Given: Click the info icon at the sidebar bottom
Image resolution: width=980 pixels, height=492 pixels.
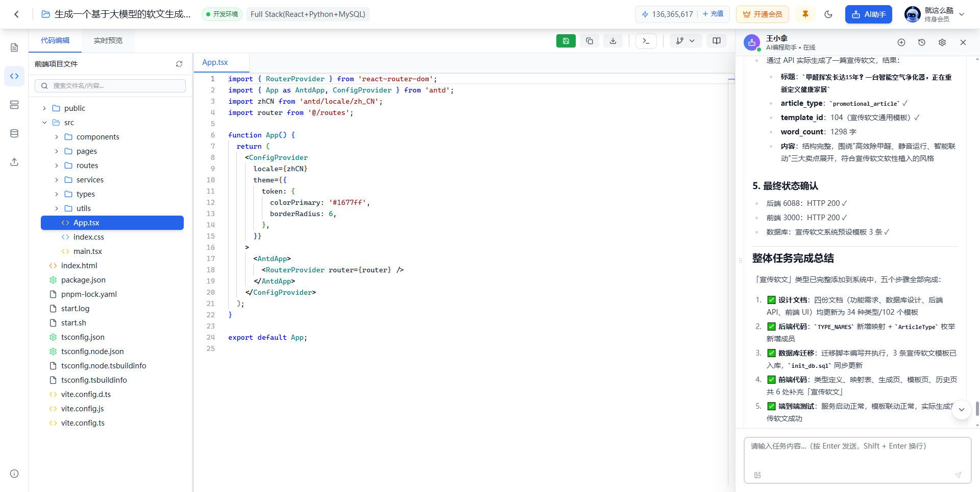Looking at the screenshot, I should pyautogui.click(x=14, y=474).
